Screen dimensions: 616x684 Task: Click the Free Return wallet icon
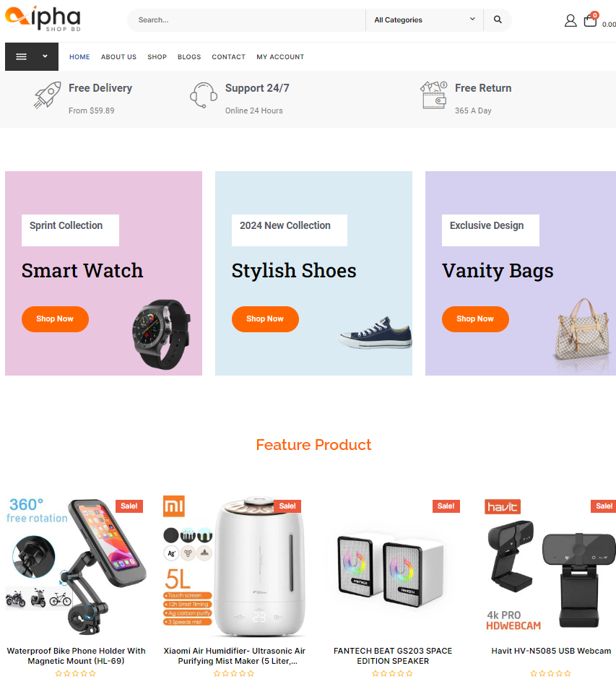(x=433, y=95)
